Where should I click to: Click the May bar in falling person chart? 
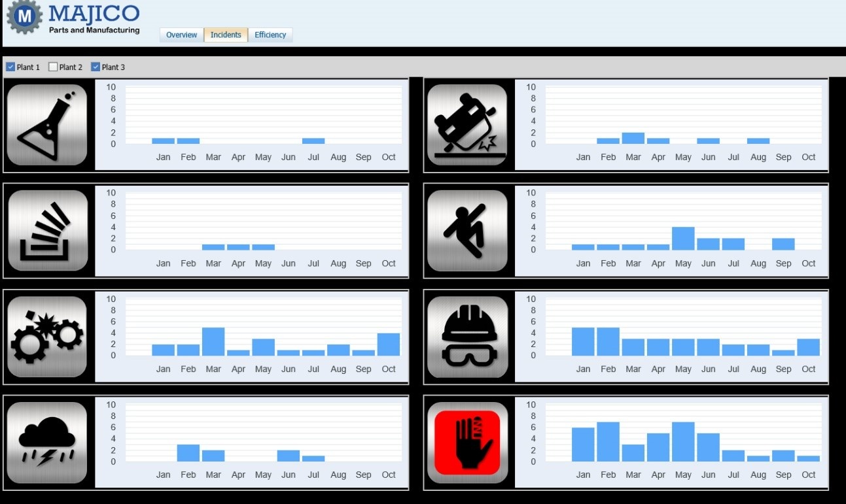683,239
